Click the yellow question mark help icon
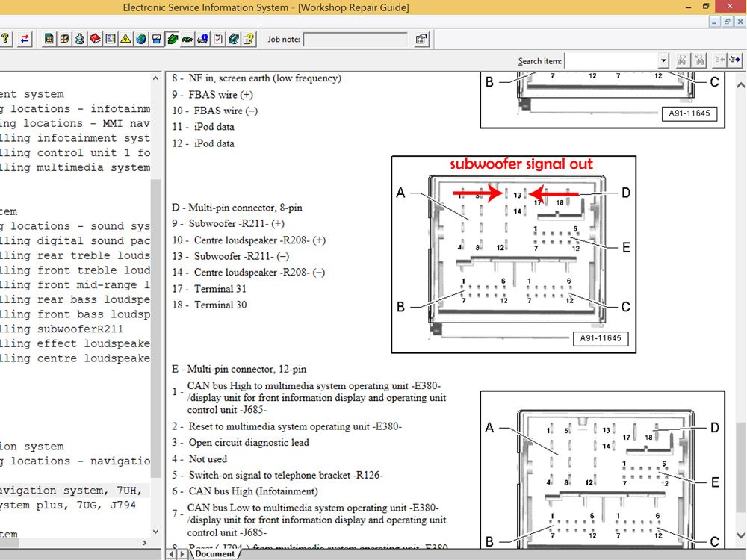747x560 pixels. 6,39
